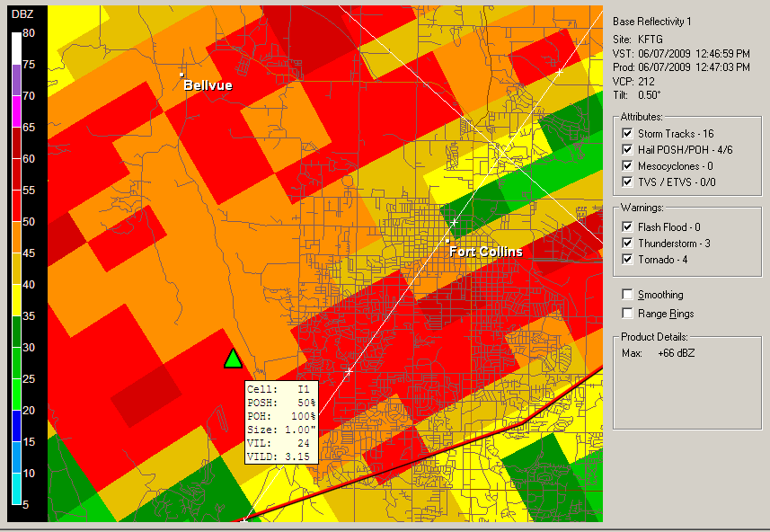This screenshot has height=532, width=770.
Task: Toggle the Storm Tracks checkbox
Action: pyautogui.click(x=627, y=133)
